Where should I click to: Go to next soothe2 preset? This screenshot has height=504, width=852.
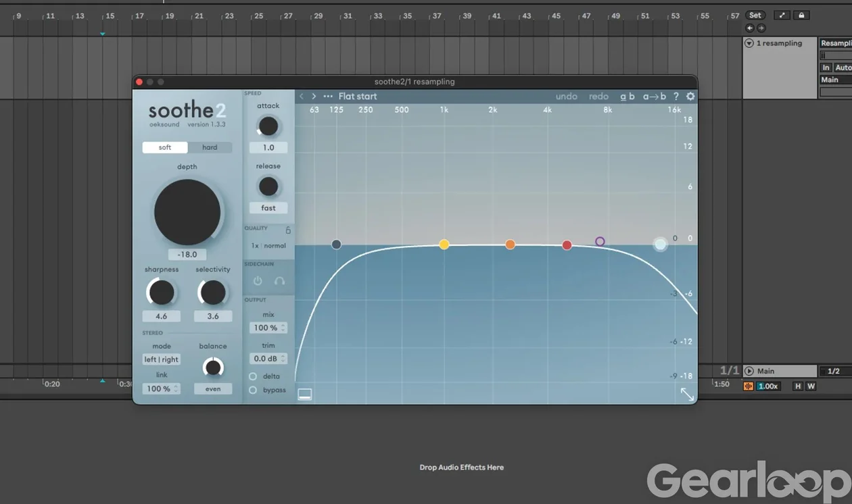pyautogui.click(x=314, y=97)
